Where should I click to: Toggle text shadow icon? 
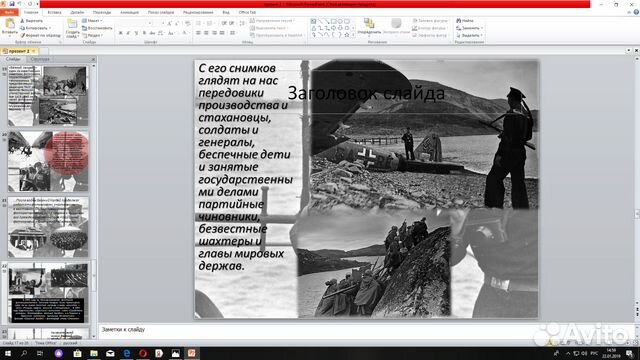(144, 33)
